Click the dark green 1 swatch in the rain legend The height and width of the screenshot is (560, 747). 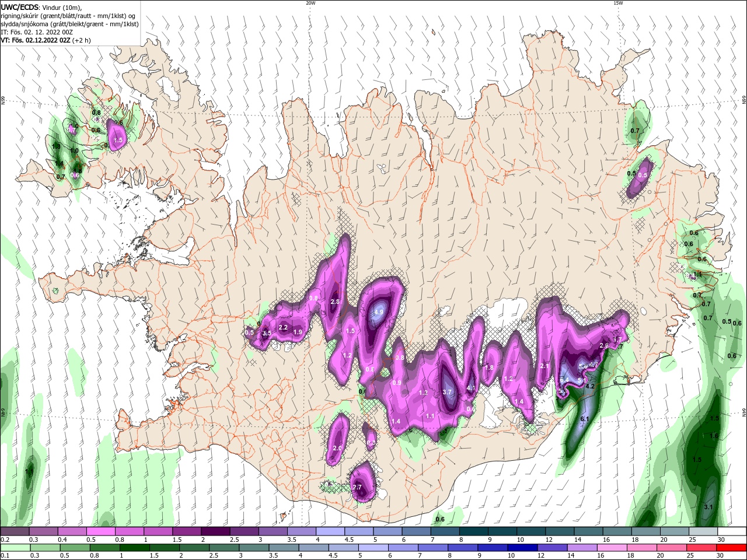(134, 548)
